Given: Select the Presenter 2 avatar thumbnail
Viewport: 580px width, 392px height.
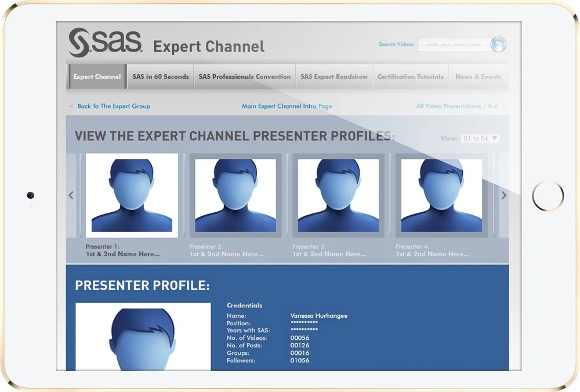Looking at the screenshot, I should (x=235, y=195).
